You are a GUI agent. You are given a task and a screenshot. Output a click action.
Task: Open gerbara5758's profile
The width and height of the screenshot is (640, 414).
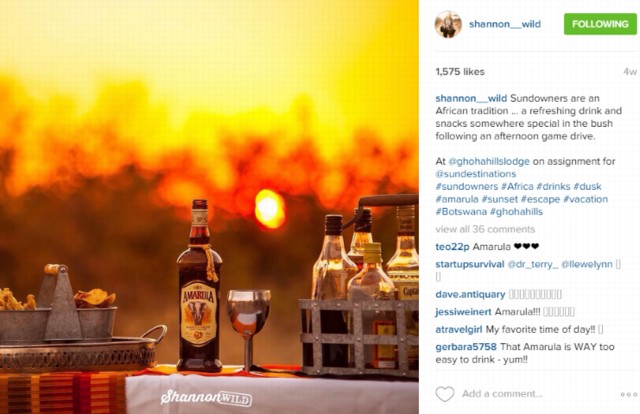pos(466,347)
